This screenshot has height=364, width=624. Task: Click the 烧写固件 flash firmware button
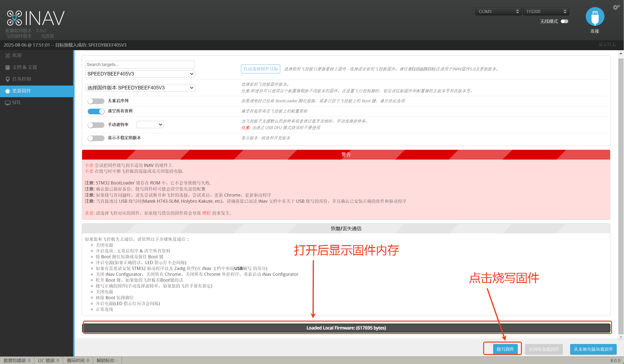tap(505, 349)
